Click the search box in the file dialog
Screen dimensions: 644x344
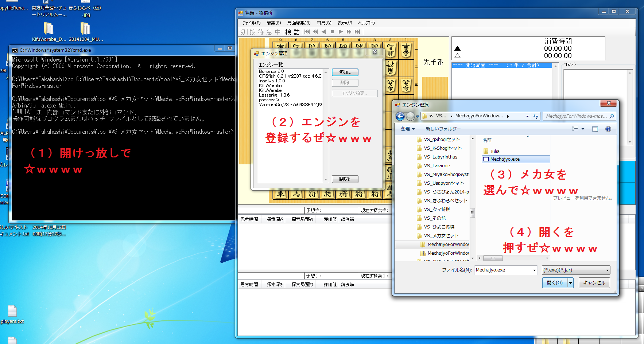tap(579, 116)
